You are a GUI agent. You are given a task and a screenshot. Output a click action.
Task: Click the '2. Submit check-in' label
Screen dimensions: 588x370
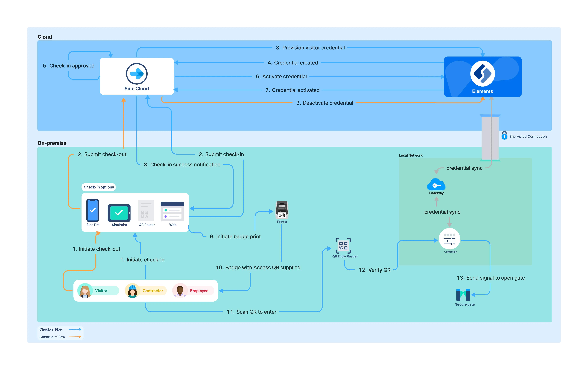pos(221,154)
